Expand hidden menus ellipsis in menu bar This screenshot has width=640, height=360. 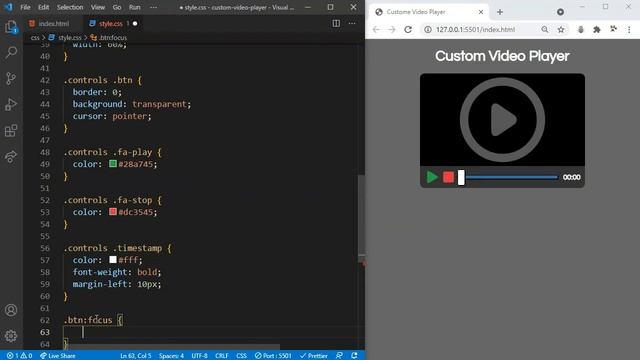pos(153,7)
